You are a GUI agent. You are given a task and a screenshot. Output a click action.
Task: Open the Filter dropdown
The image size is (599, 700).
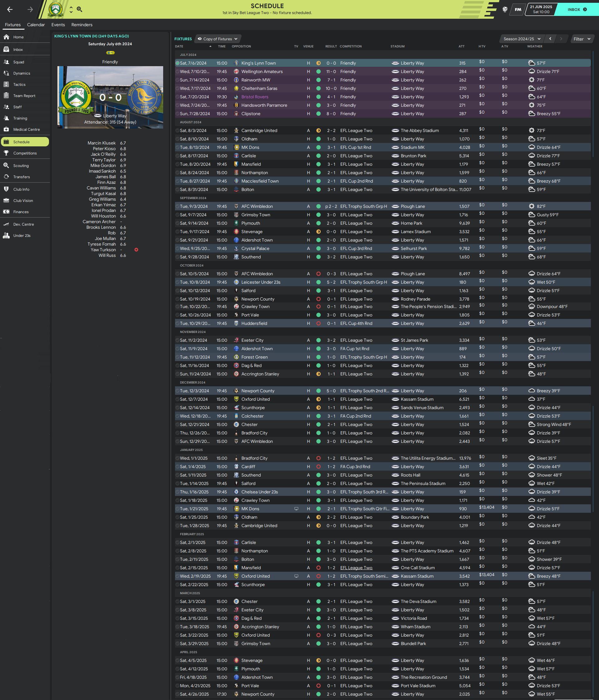pos(582,39)
